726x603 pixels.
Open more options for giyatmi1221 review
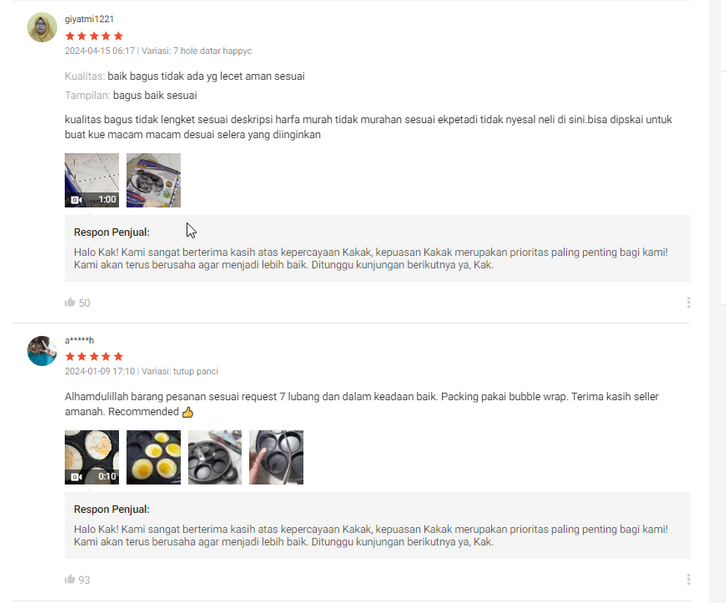point(688,302)
